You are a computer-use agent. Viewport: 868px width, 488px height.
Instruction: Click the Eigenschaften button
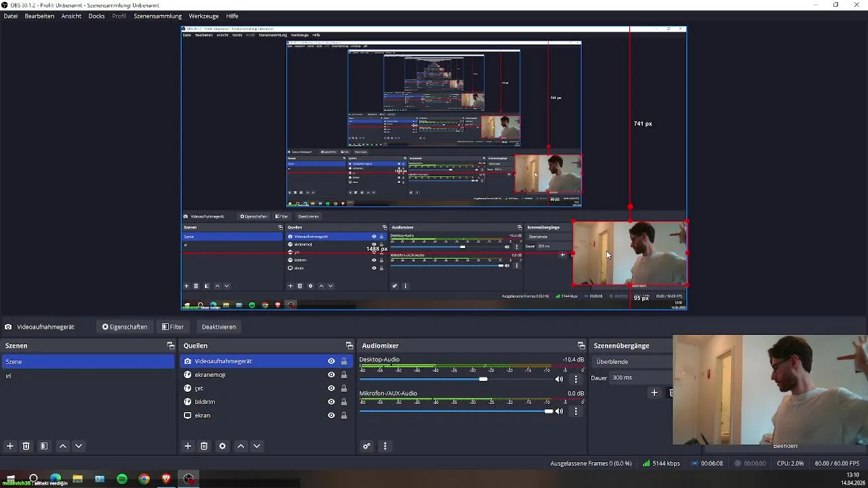[125, 327]
